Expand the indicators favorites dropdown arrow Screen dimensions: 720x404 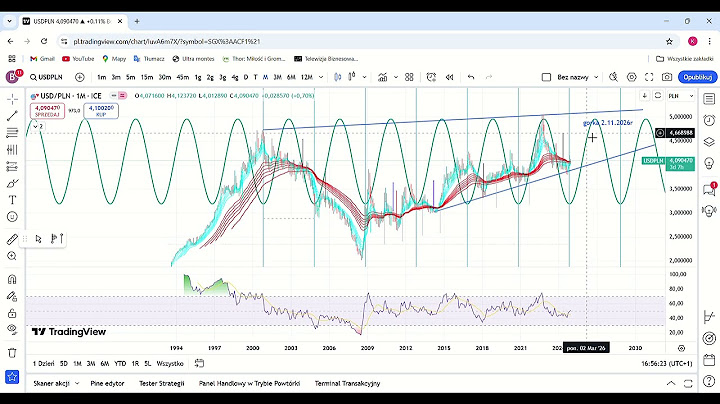pyautogui.click(x=396, y=77)
